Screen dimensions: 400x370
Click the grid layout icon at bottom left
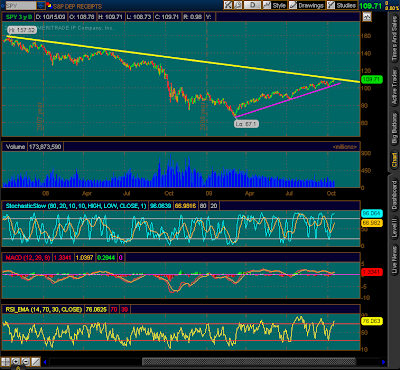pyautogui.click(x=5, y=362)
